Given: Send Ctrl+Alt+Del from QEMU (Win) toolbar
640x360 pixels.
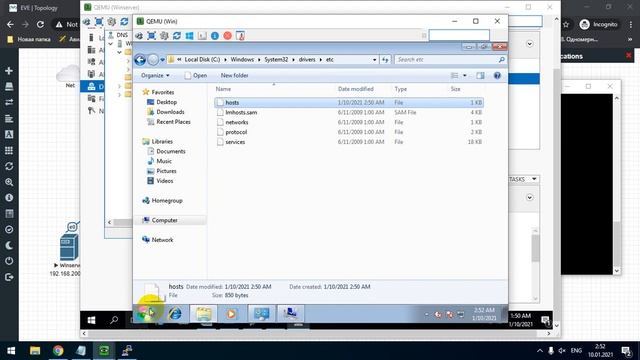Looking at the screenshot, I should (139, 36).
